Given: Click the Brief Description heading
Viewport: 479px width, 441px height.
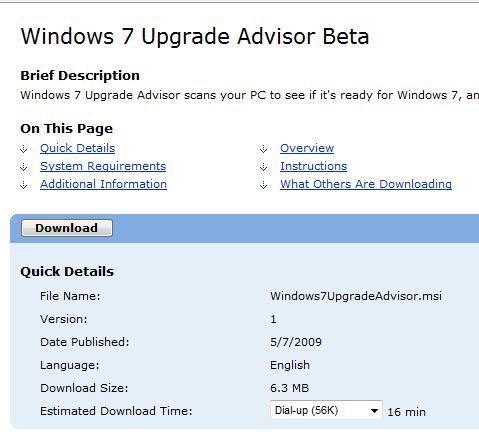Looking at the screenshot, I should [x=80, y=76].
